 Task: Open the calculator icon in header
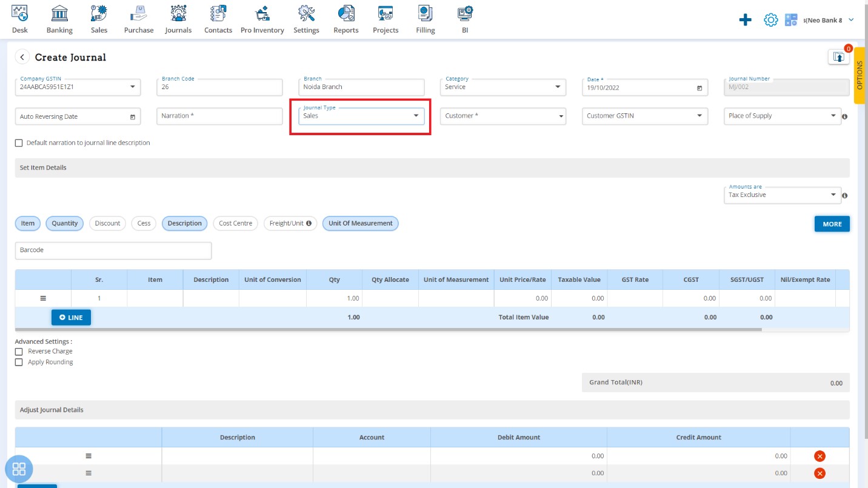coord(791,20)
